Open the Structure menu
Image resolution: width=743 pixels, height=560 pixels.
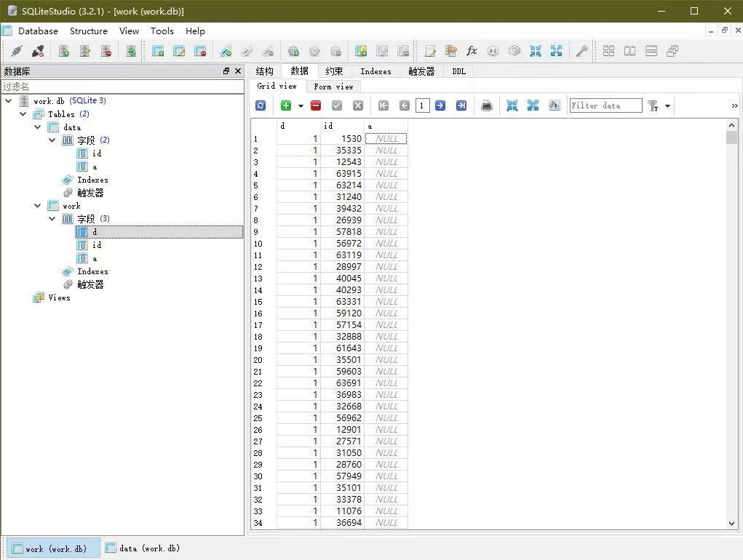(x=89, y=31)
